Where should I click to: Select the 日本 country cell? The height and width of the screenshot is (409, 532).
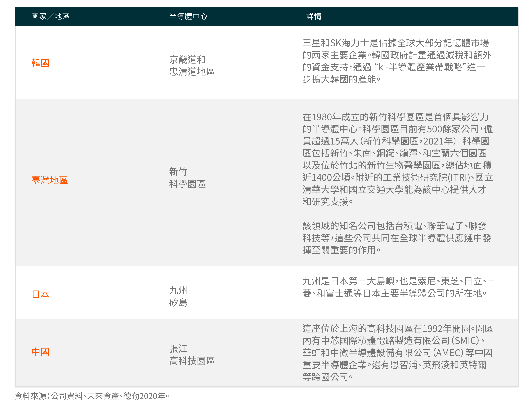tap(40, 294)
